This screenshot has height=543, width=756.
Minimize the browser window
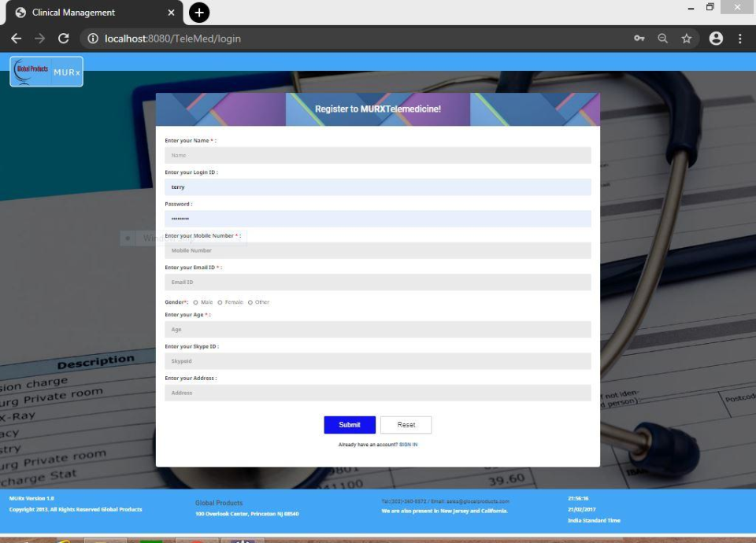tap(691, 8)
